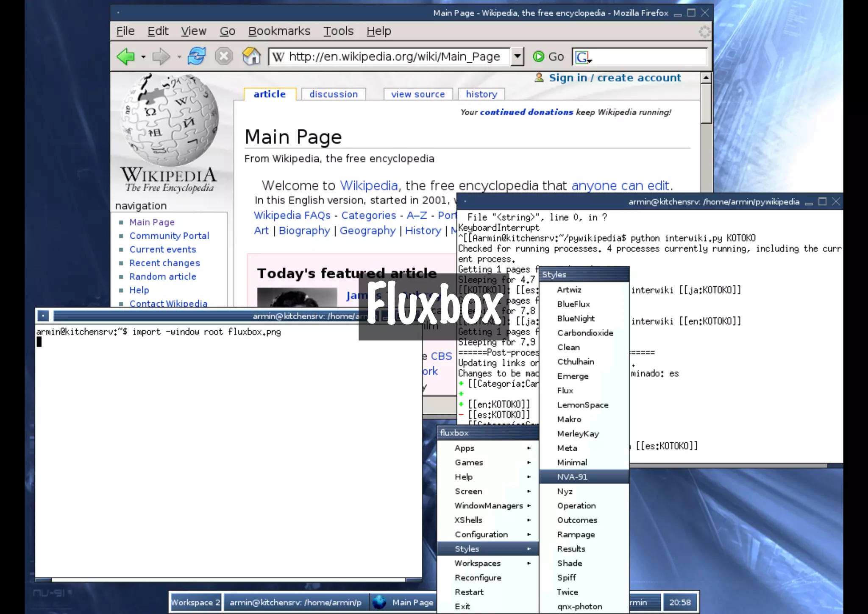Click Exit in the fluxbox menu

(488, 606)
